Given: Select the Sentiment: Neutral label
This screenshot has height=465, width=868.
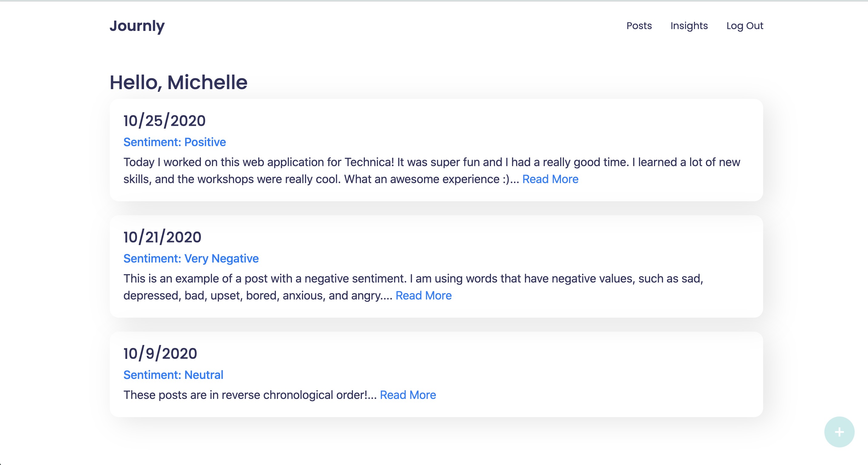Looking at the screenshot, I should (x=173, y=375).
